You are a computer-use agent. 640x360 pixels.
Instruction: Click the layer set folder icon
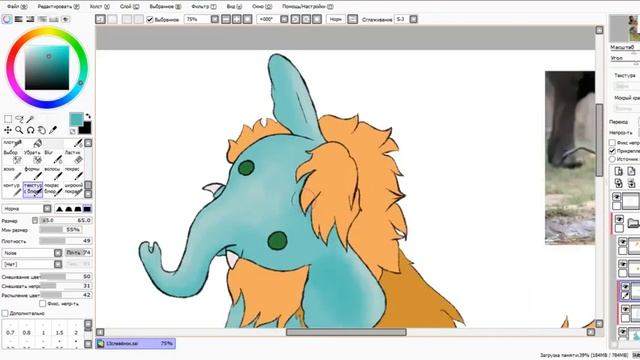click(x=633, y=223)
